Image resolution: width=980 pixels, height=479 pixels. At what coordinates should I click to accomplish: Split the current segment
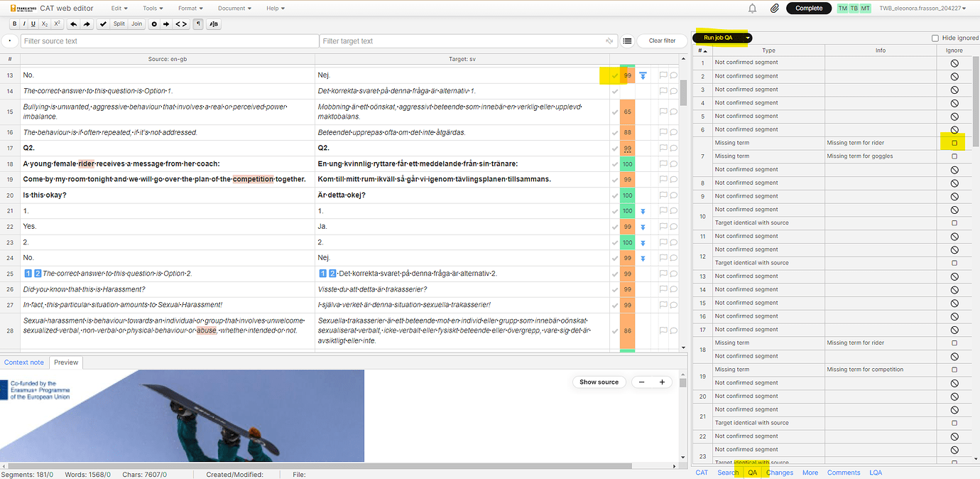coord(119,24)
